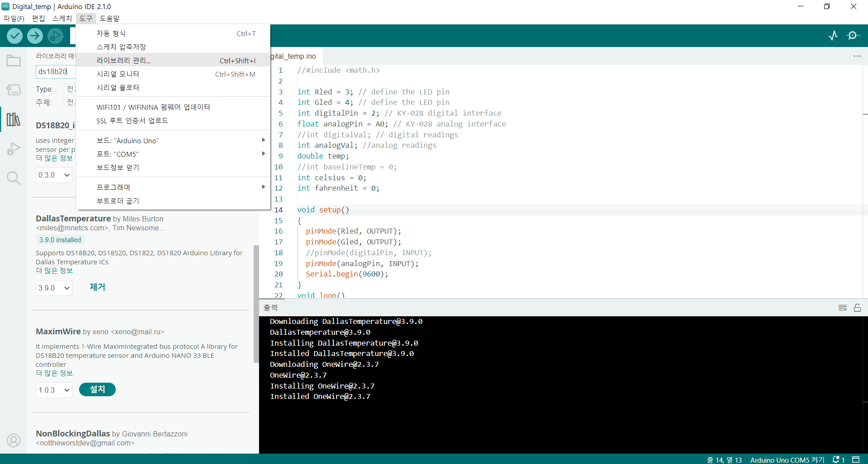Open 더 많은 정보 link under DS18B20 library
The height and width of the screenshot is (464, 868).
(x=54, y=158)
